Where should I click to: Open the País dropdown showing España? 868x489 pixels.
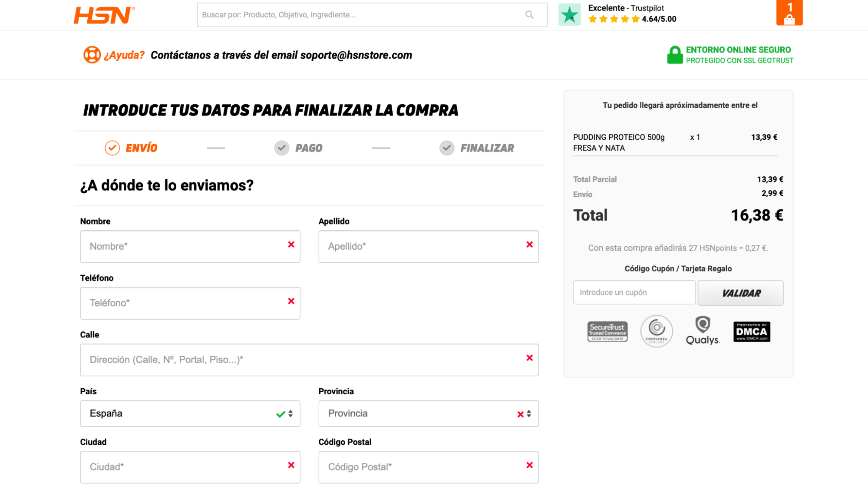(190, 413)
